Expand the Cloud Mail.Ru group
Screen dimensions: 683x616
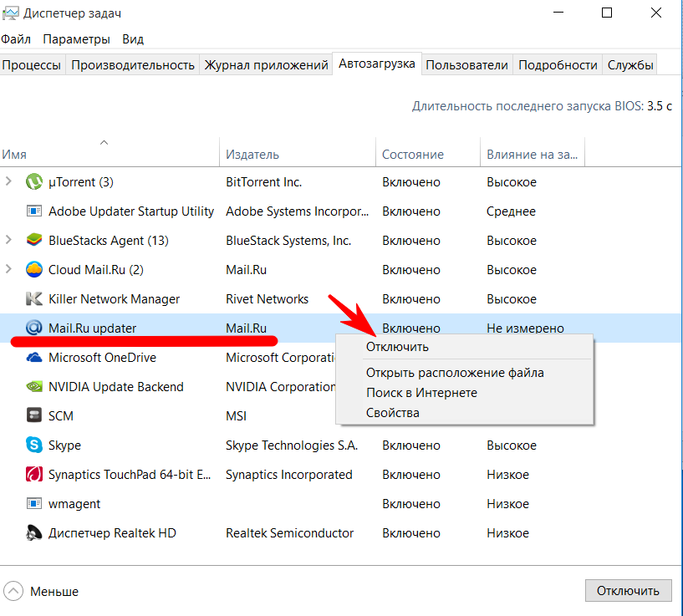click(x=9, y=270)
